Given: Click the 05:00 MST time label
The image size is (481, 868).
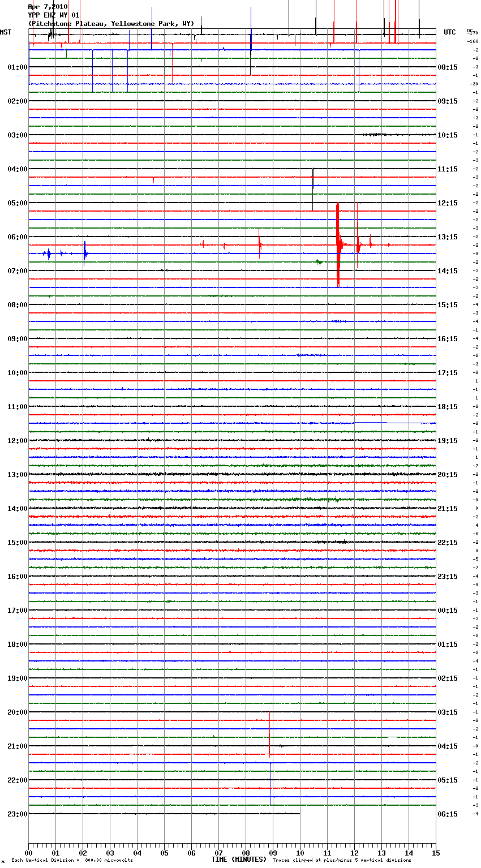Looking at the screenshot, I should pos(18,203).
